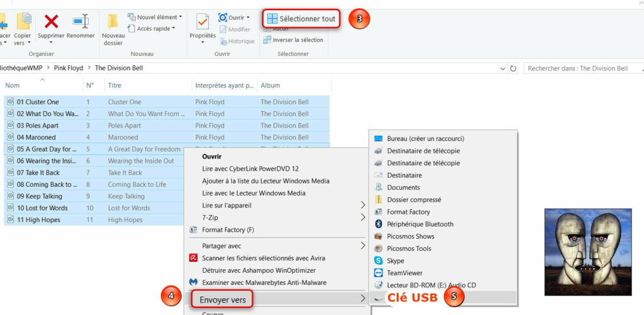The width and height of the screenshot is (644, 315).
Task: Click the Historique button
Action: pos(237,41)
